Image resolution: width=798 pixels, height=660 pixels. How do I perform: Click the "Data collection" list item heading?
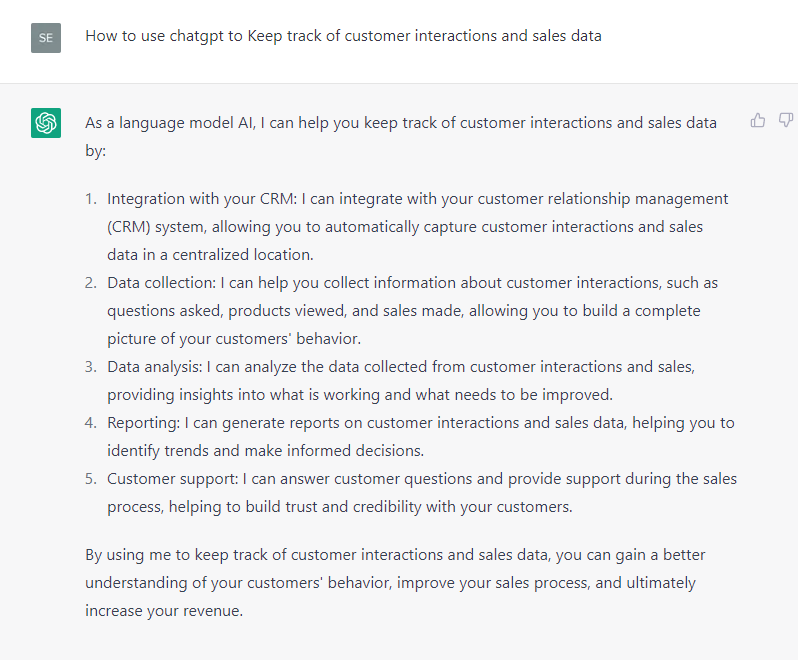click(x=162, y=283)
